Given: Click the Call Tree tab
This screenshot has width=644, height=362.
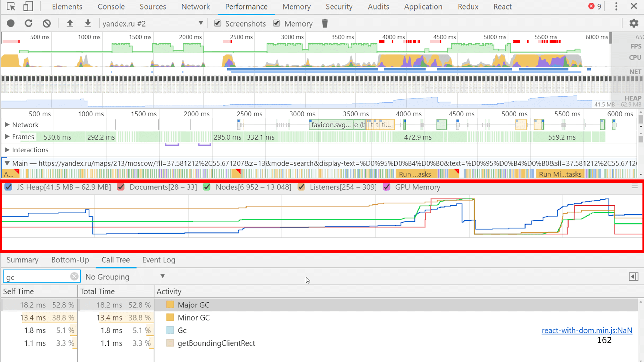Looking at the screenshot, I should [x=115, y=260].
